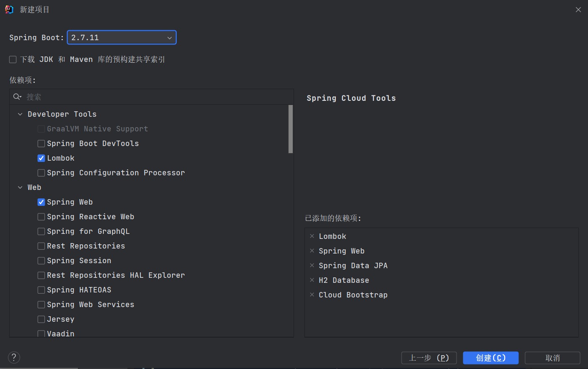Remove Spring Web from added dependencies
The width and height of the screenshot is (588, 369).
[x=312, y=251]
